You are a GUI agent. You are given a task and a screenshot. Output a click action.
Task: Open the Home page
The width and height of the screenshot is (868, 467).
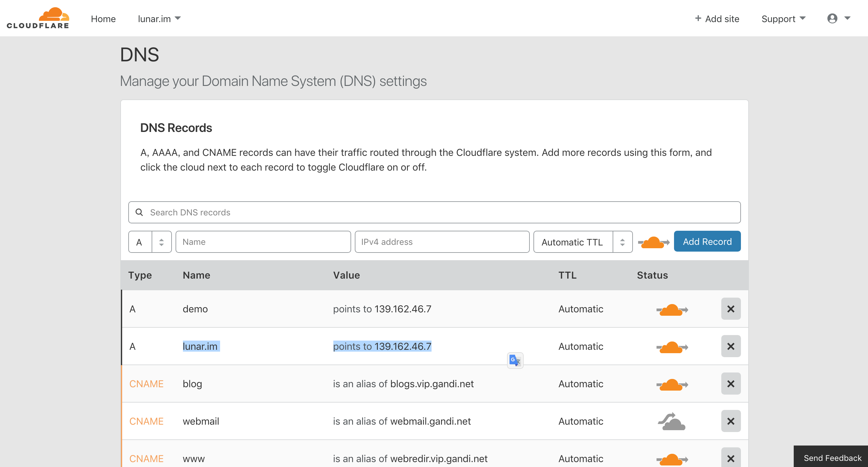[103, 19]
